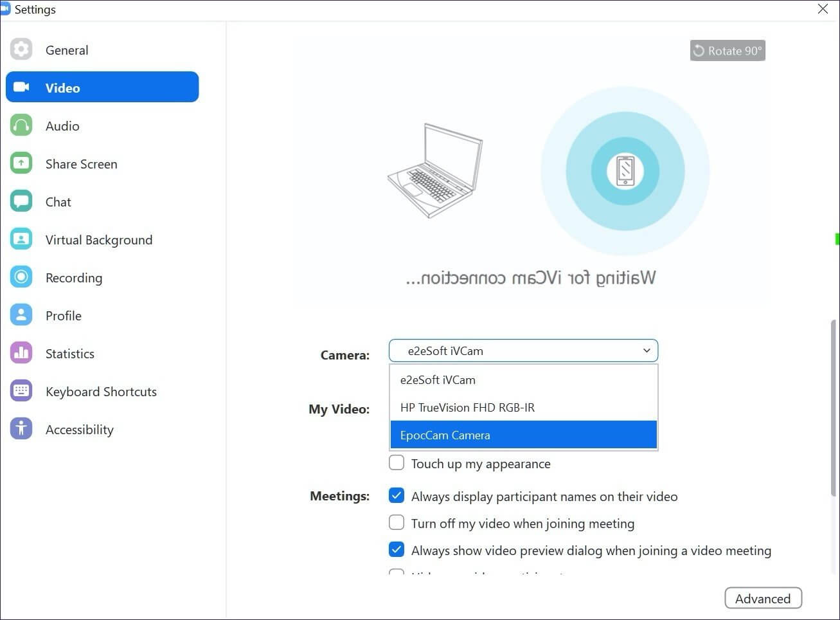Open Recording settings label

click(x=74, y=278)
